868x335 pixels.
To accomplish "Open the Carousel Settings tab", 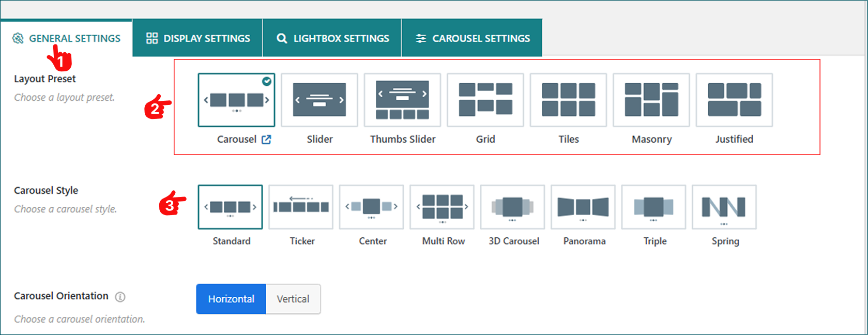I will (472, 38).
